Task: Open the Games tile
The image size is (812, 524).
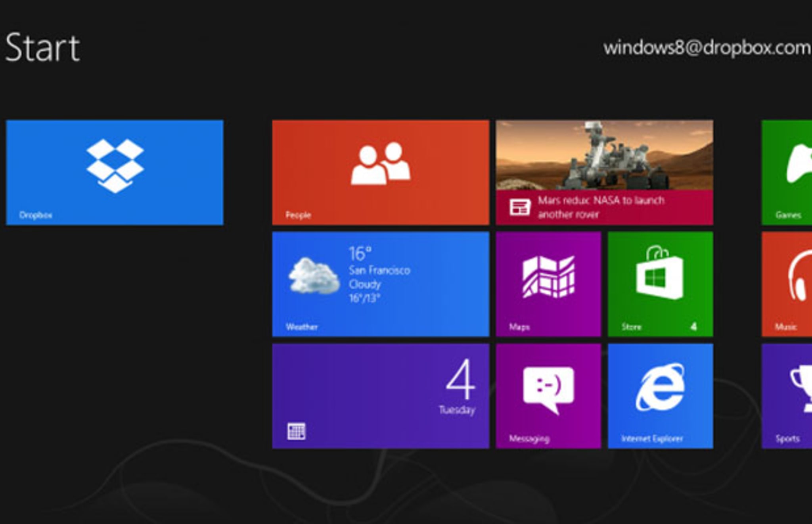Action: click(787, 173)
